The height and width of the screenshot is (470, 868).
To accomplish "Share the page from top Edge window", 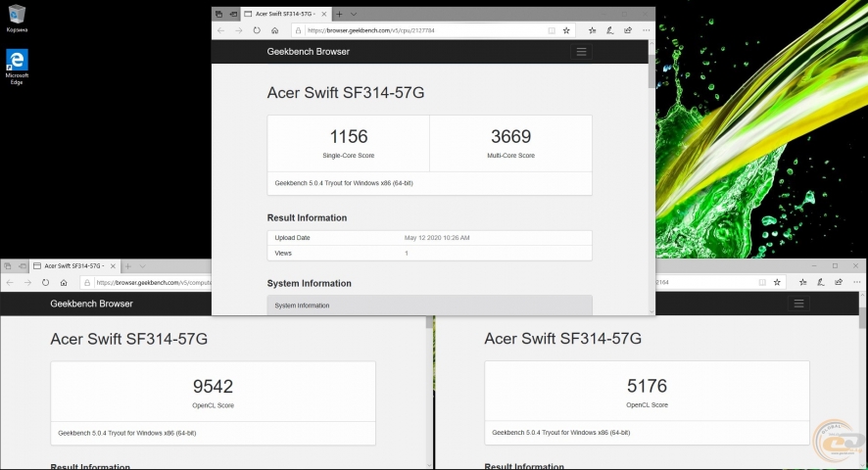I will (x=628, y=30).
